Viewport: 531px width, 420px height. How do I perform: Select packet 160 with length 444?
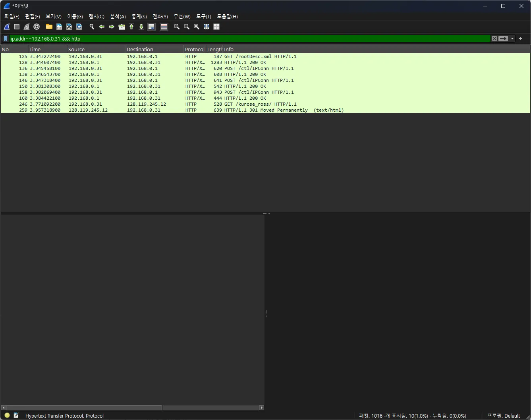coord(265,98)
